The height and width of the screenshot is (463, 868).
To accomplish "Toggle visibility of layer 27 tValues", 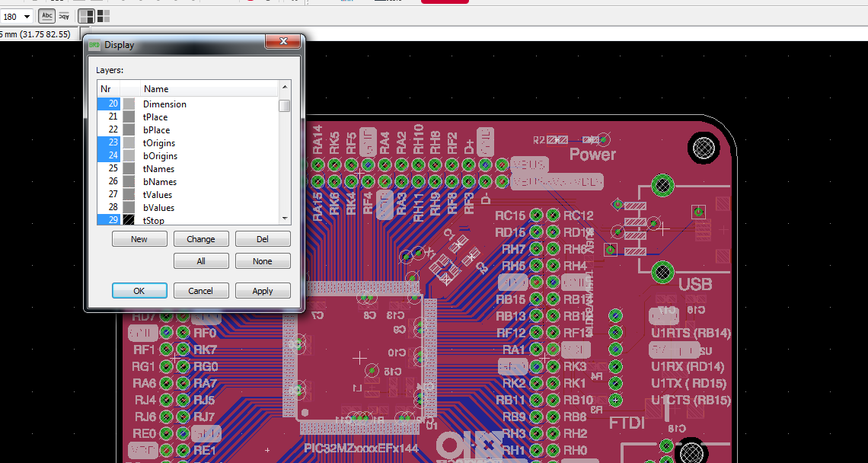I will click(x=109, y=194).
